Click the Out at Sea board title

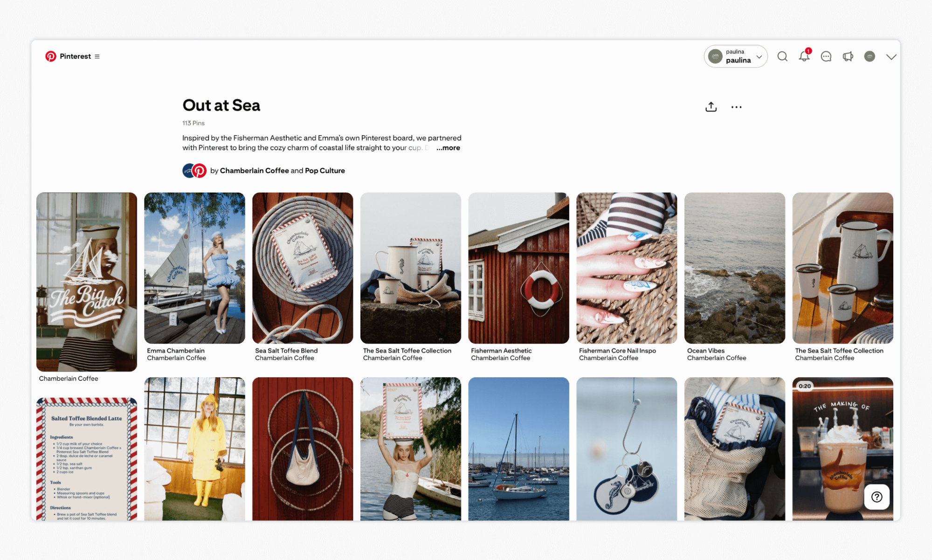221,105
